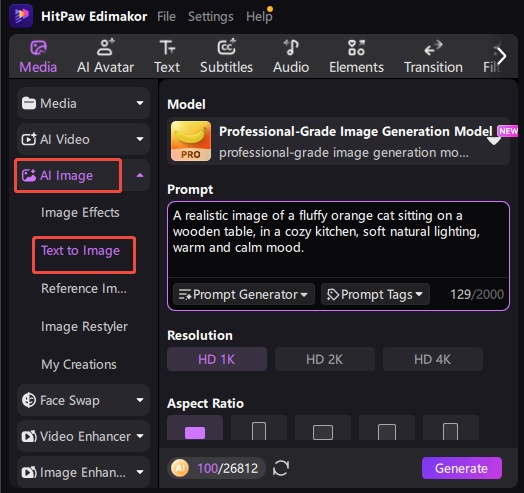The width and height of the screenshot is (524, 493).
Task: Click the Image Enhancer icon
Action: 29,472
